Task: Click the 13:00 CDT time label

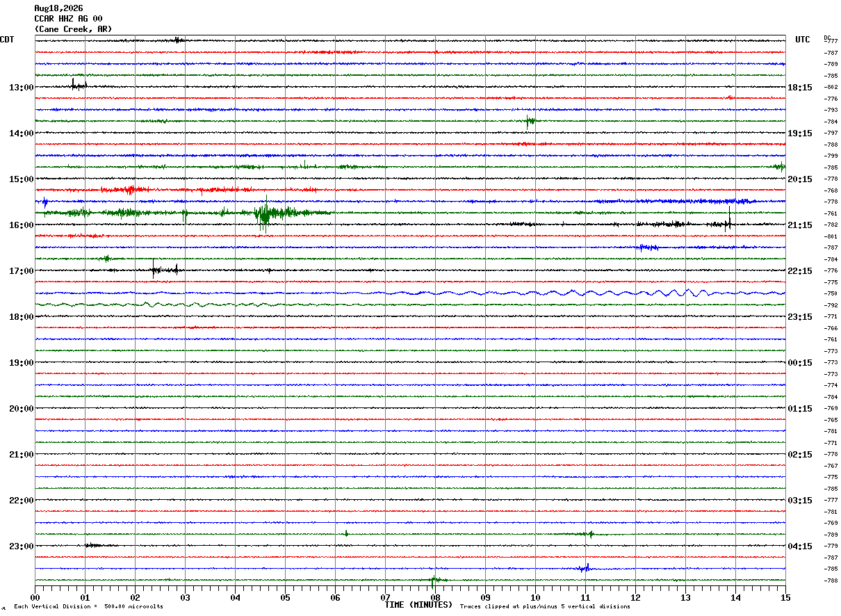Action: click(21, 88)
